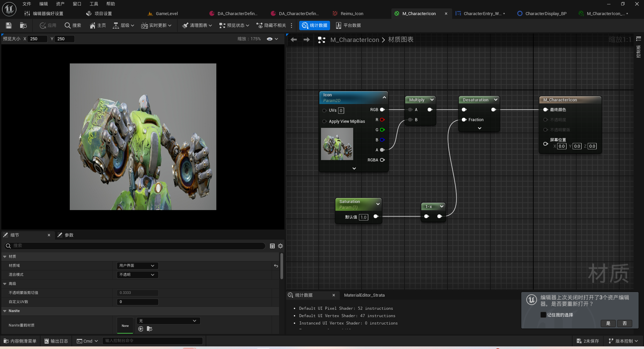Click the details table view icon
Screen dimensions: 644x349
tap(272, 246)
